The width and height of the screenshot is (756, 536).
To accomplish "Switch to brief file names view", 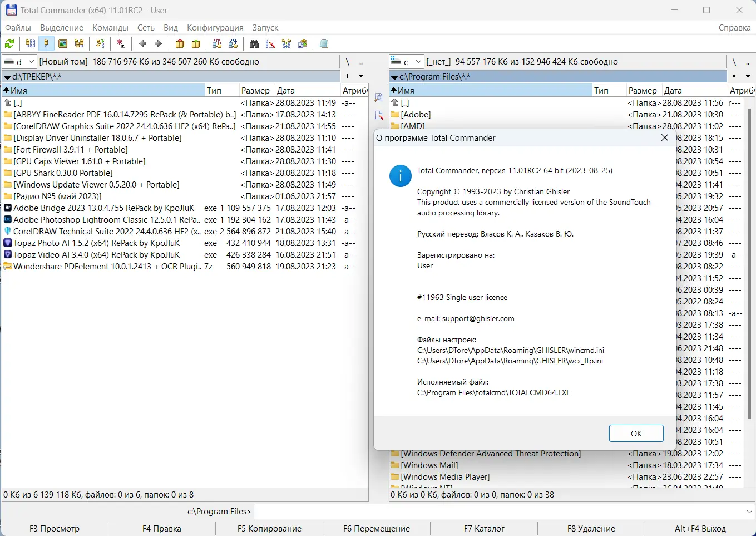I will pos(31,43).
